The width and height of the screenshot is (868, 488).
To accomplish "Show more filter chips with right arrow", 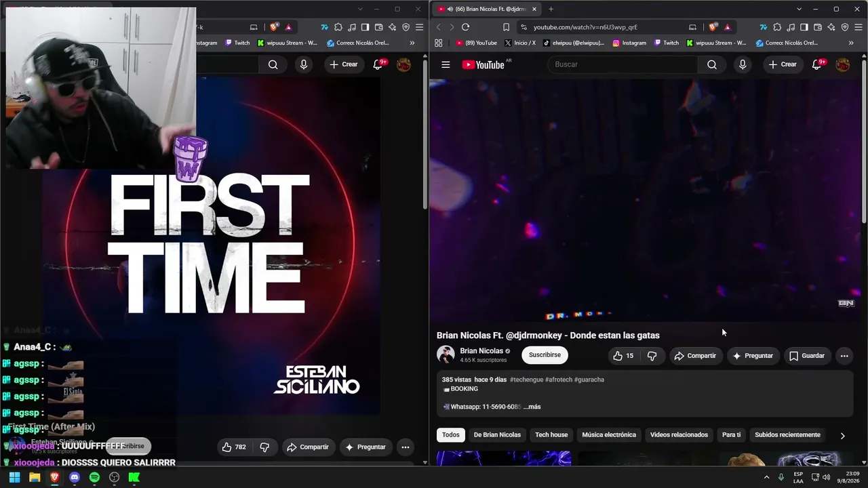I will coord(842,436).
